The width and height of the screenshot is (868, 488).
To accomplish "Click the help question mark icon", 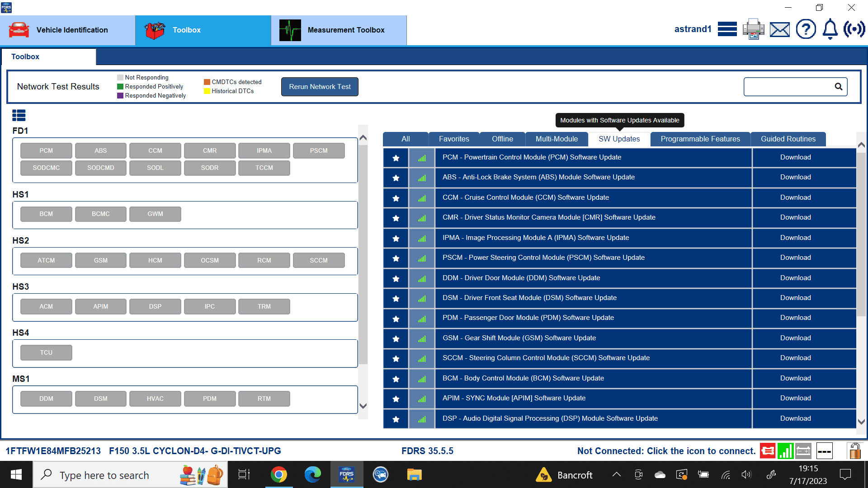I will (806, 29).
